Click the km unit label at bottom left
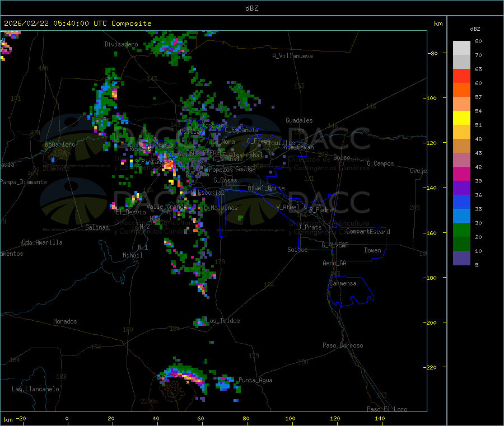Screen dimensions: 504x426 (8, 420)
